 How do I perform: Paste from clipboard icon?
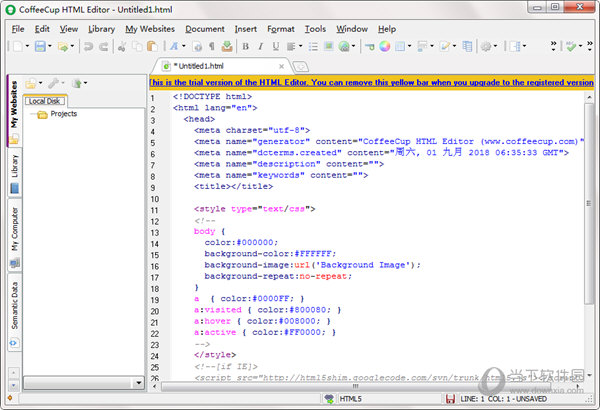152,47
